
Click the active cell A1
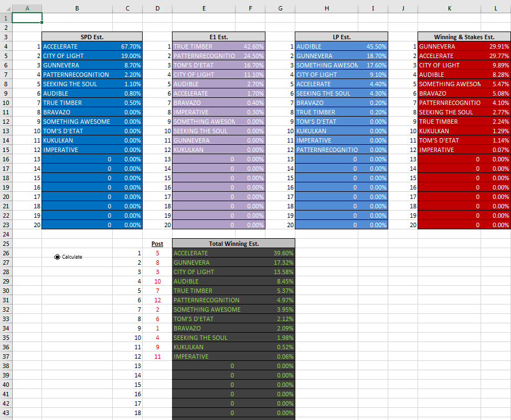(27, 18)
